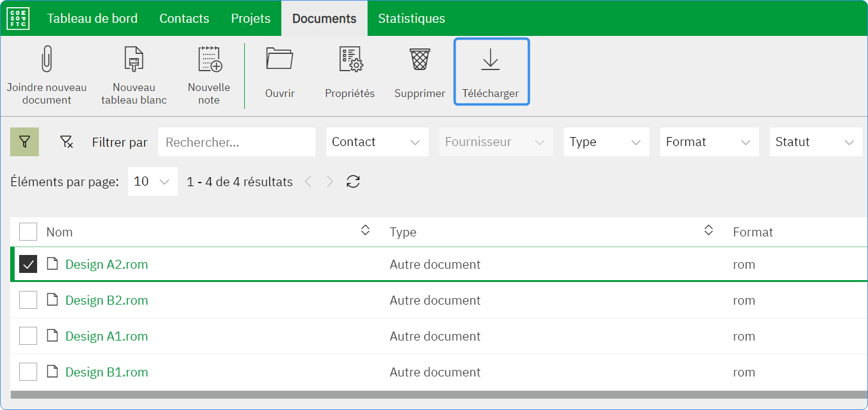Switch to the Projets tab
The height and width of the screenshot is (410, 868).
coord(251,19)
